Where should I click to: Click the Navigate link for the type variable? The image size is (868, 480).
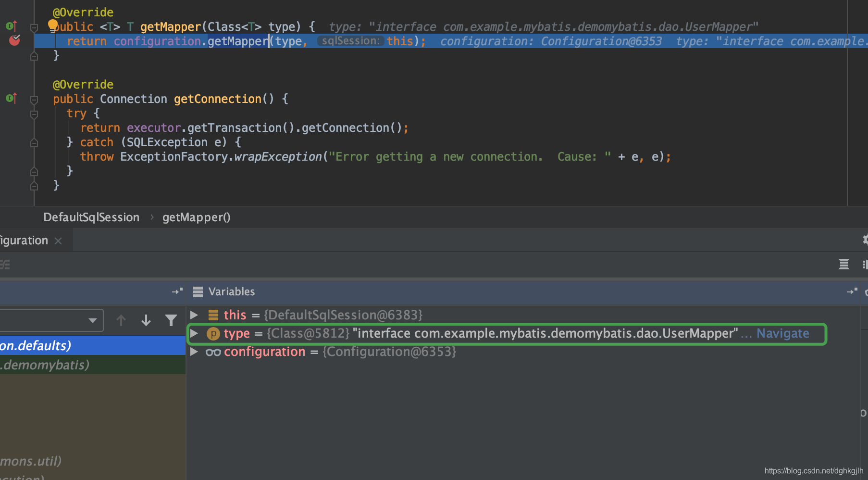pyautogui.click(x=782, y=333)
